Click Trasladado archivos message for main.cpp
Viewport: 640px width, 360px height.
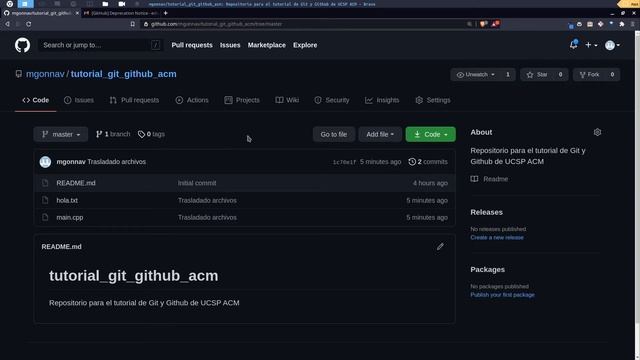point(207,218)
